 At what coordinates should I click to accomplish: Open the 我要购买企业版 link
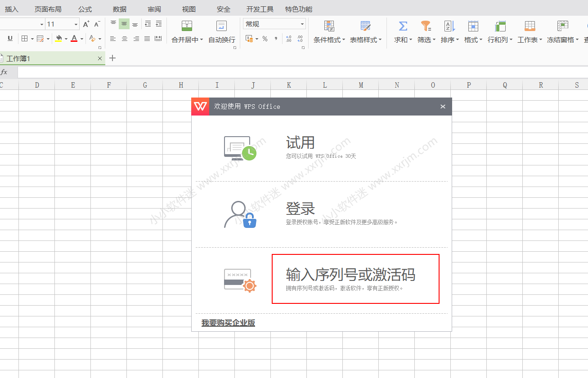click(x=228, y=323)
